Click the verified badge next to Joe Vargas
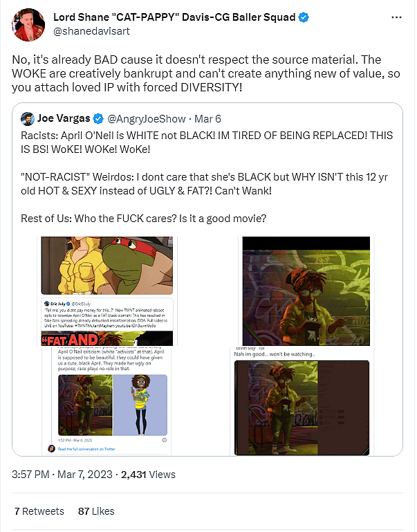417x532 pixels. coord(98,119)
